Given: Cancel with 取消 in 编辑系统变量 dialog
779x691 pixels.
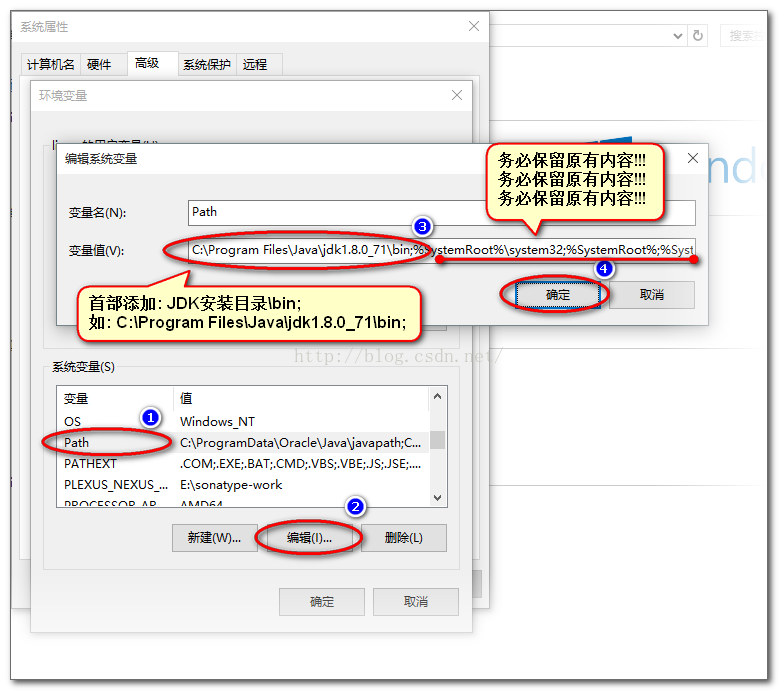Looking at the screenshot, I should (651, 295).
